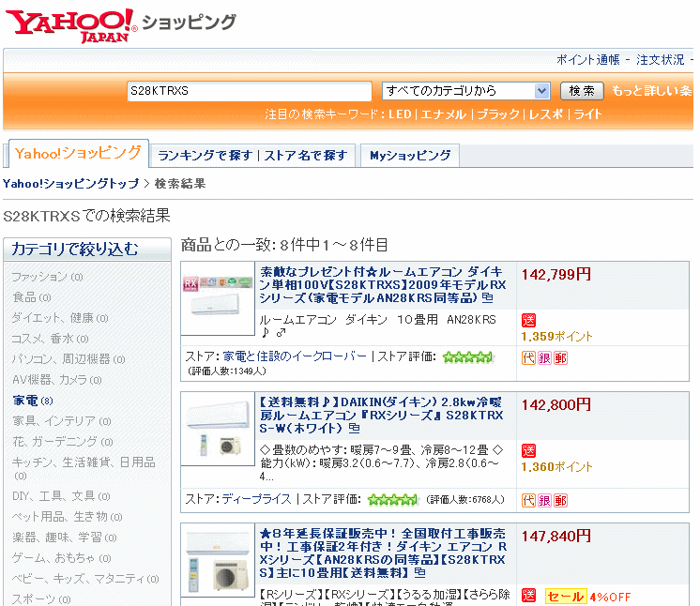
Task: Click 郵 payment icon in ディープライス row
Action: click(561, 501)
